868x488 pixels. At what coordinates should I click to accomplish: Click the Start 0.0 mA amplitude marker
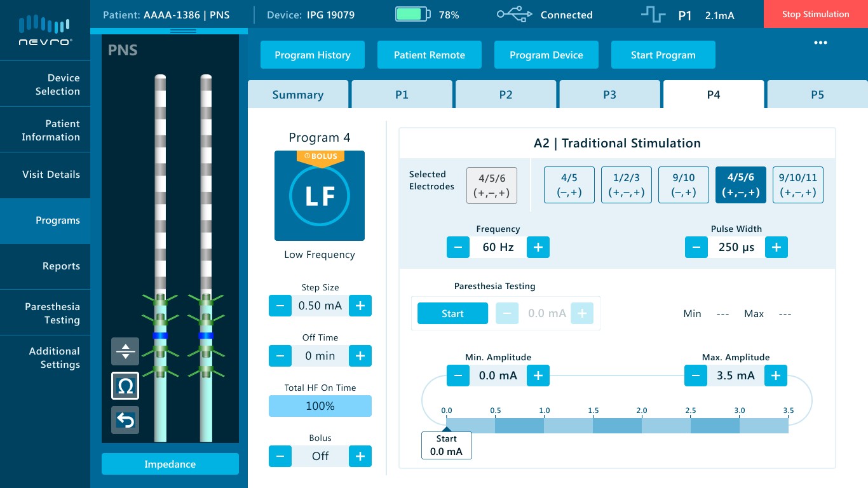(447, 445)
